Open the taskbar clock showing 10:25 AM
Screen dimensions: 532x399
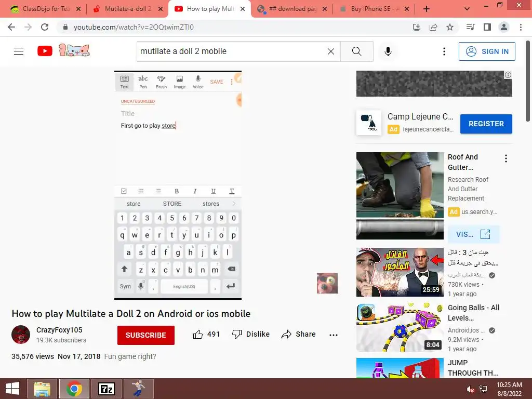tap(509, 389)
